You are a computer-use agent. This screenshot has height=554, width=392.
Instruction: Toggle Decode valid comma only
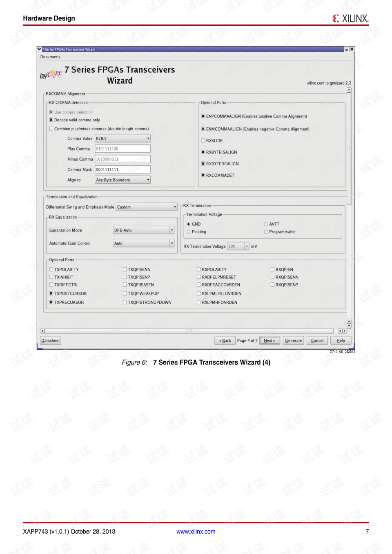click(51, 120)
